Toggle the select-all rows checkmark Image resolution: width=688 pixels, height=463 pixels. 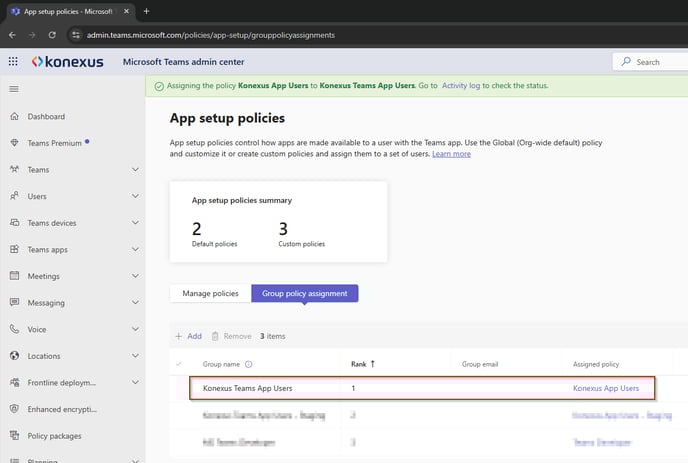(179, 364)
